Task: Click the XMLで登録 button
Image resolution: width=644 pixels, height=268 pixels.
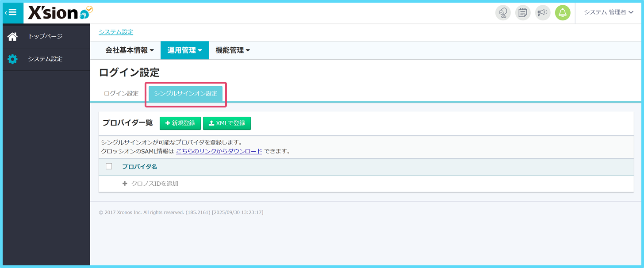Action: click(227, 123)
